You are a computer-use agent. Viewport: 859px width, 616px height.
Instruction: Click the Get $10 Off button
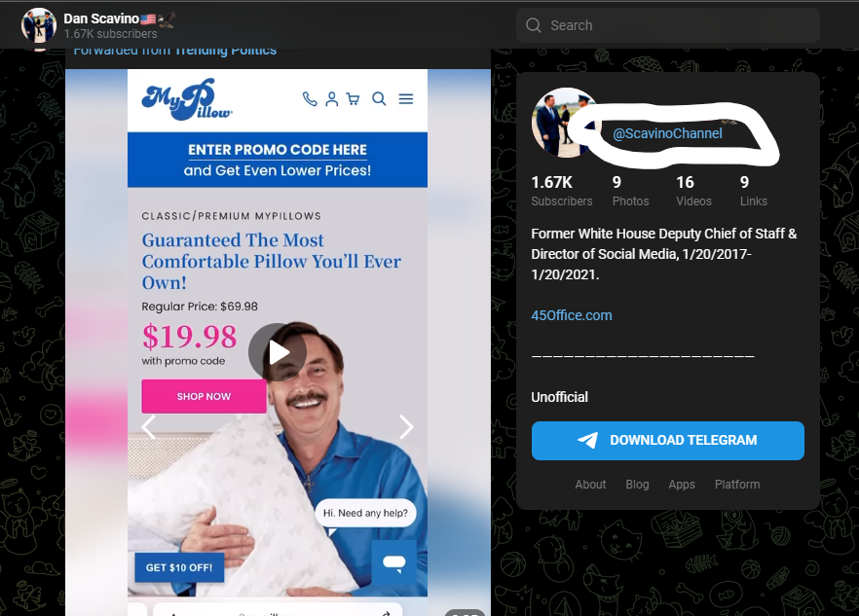[179, 567]
